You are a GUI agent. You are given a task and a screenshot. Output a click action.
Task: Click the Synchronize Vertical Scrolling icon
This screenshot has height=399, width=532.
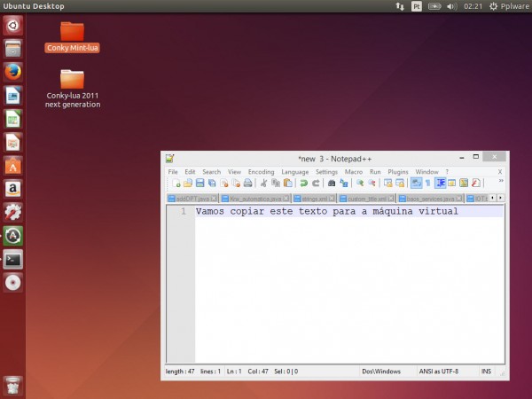(387, 184)
